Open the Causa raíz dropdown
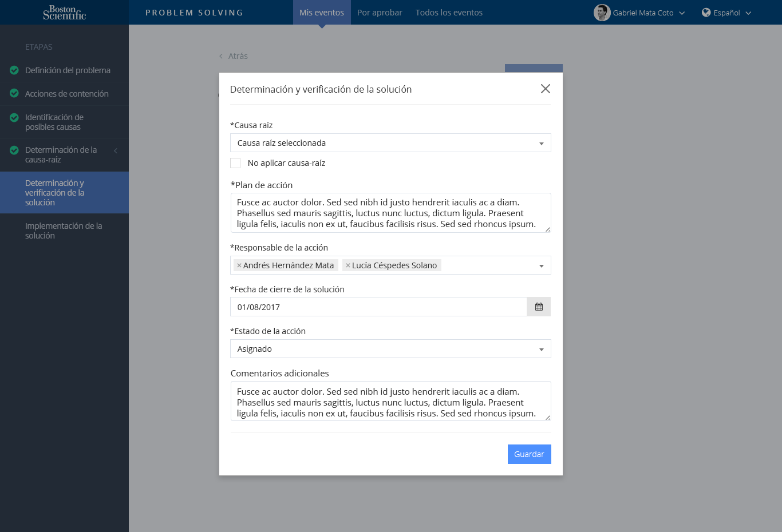 (x=390, y=143)
